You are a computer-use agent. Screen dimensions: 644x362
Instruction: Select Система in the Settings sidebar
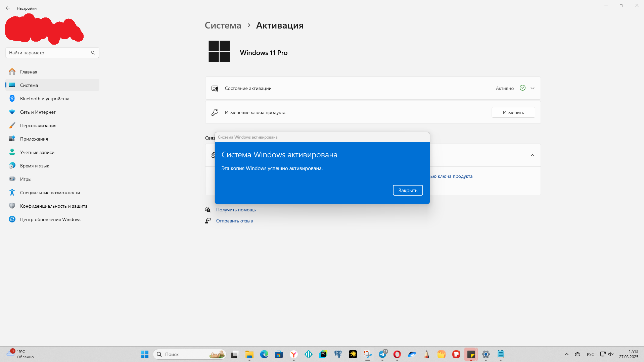tap(52, 85)
